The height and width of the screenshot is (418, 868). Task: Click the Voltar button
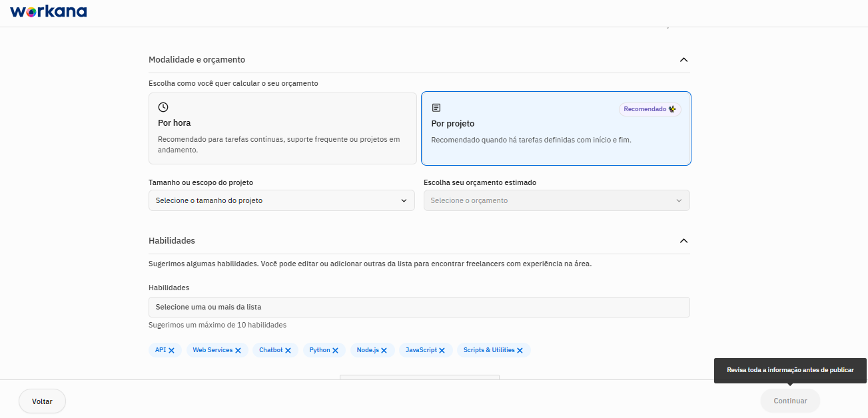(x=42, y=401)
